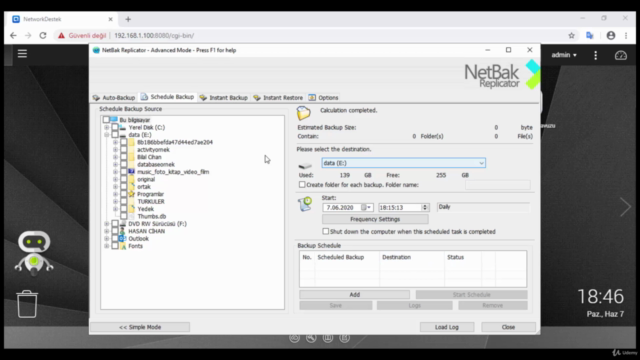Collapse the data (E:) node

[107, 135]
